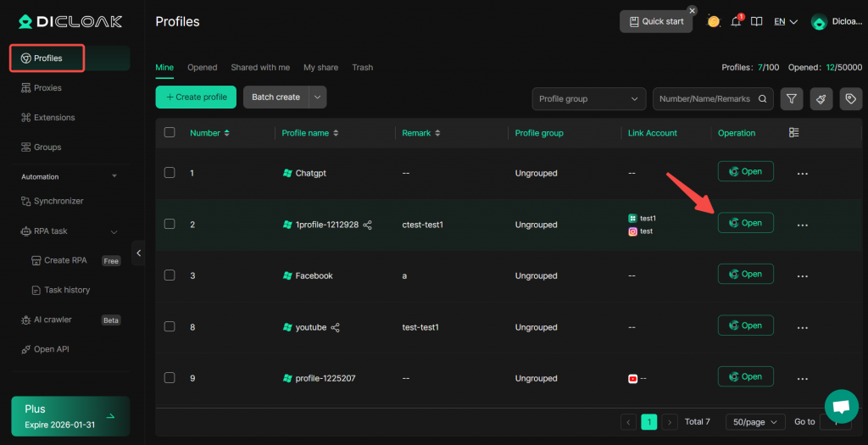Toggle the select-all header checkbox
The width and height of the screenshot is (868, 445).
[170, 133]
